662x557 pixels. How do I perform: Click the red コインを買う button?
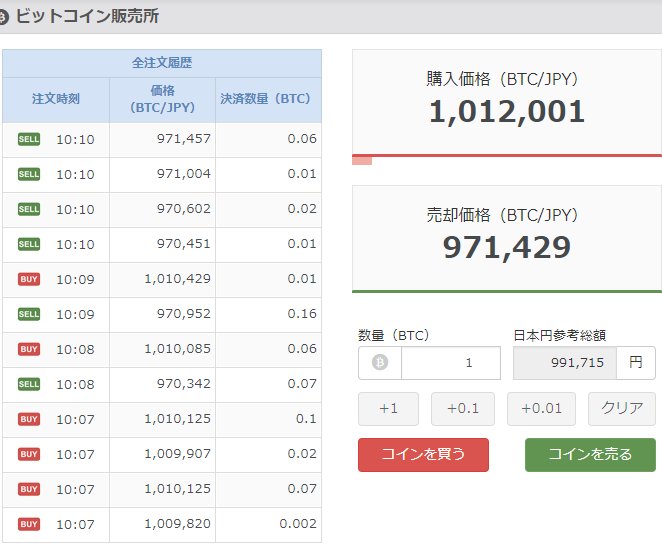(423, 454)
